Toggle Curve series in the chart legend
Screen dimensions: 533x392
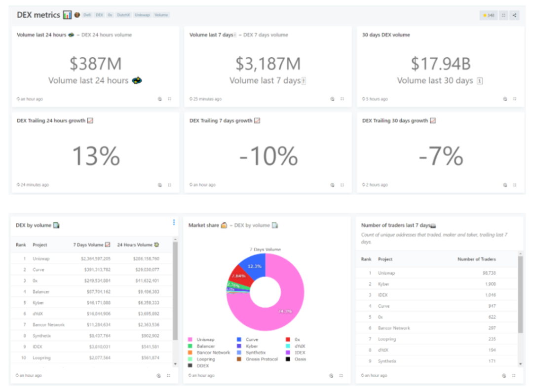(252, 340)
